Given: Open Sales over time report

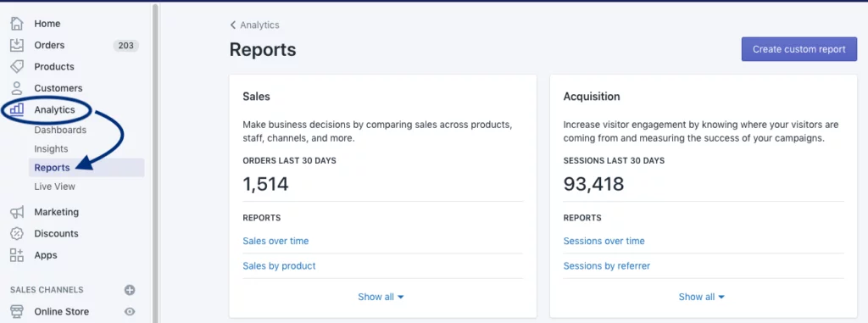Looking at the screenshot, I should click(x=275, y=241).
